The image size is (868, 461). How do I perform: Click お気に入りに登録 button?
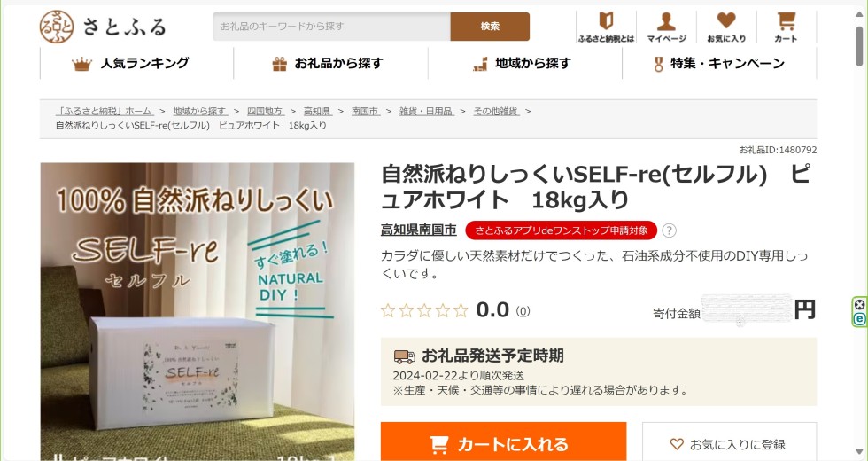click(x=729, y=444)
